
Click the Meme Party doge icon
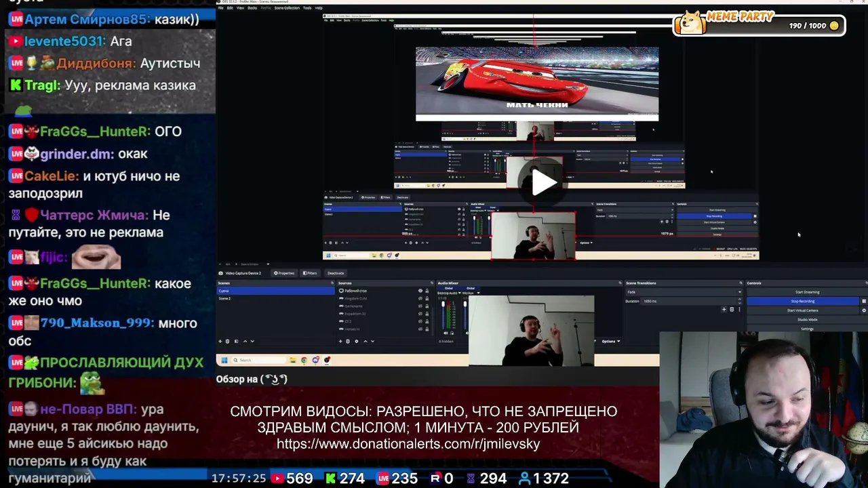[x=690, y=22]
